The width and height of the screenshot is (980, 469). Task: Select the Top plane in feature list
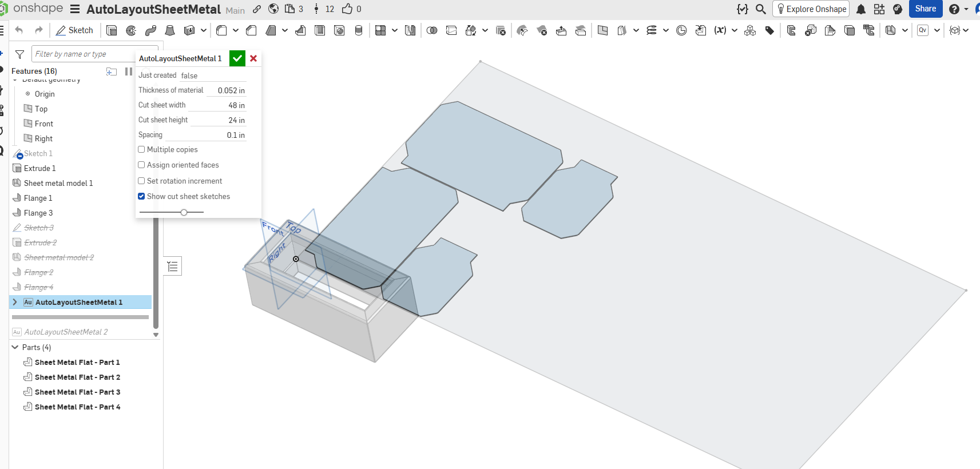[41, 109]
